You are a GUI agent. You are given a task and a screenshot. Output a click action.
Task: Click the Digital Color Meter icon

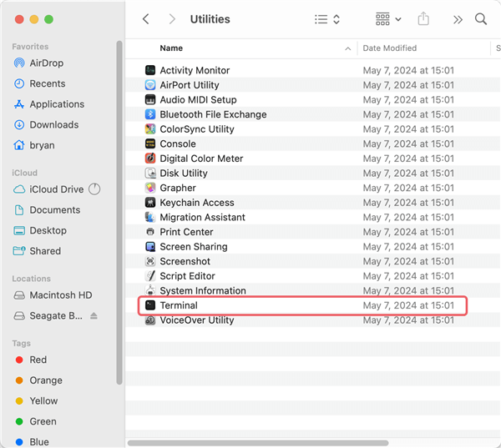150,158
